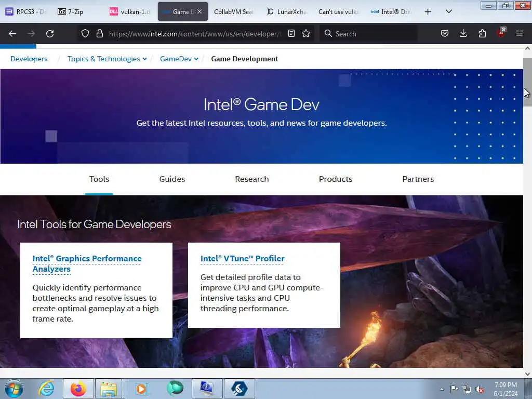
Task: Click the muted volume tray icon
Action: coord(480,389)
